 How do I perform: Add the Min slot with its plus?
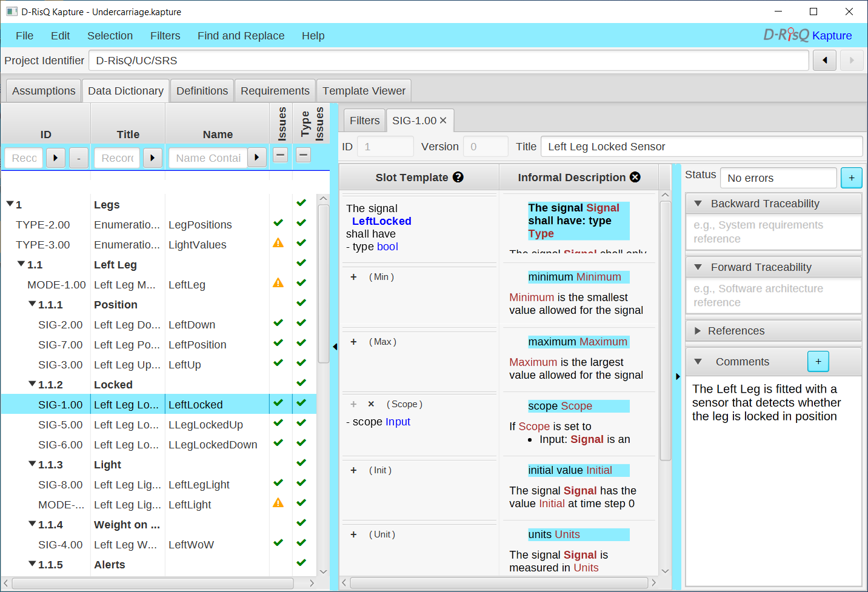coord(353,277)
